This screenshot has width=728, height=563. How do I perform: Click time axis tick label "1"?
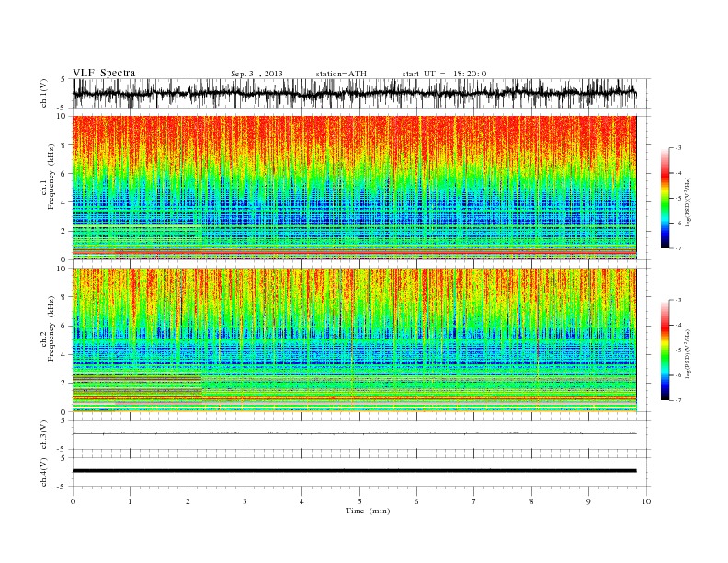pos(130,501)
